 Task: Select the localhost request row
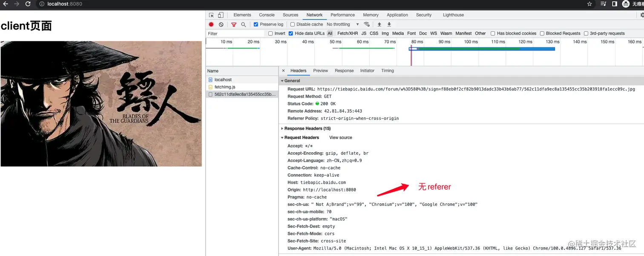click(x=242, y=80)
